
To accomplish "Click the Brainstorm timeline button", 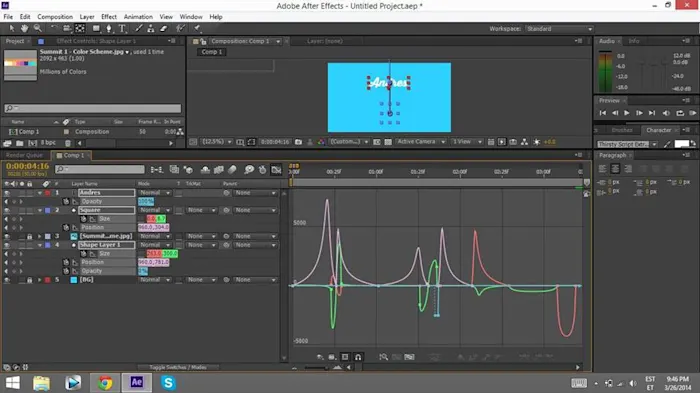I will click(249, 170).
